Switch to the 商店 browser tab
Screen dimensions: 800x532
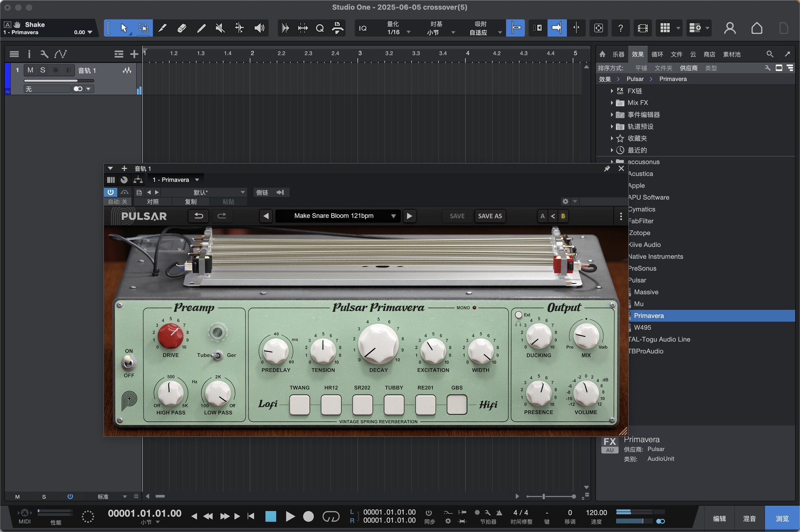tap(709, 54)
